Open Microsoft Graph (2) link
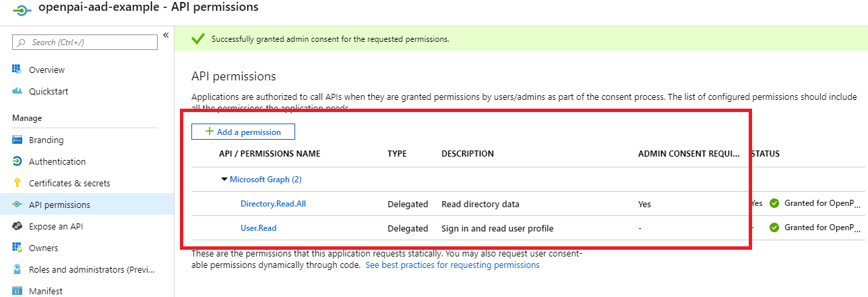 pos(266,180)
